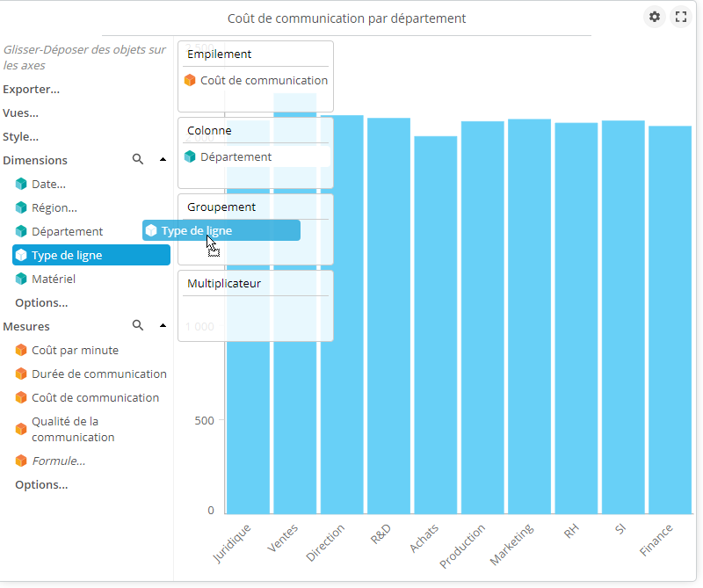Screen dimensions: 703x588
Task: Click the Coût par minute measure icon
Action: tap(21, 351)
